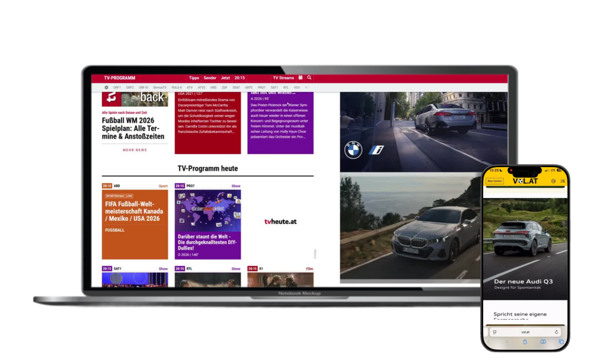
Task: Open bookmarks icon in the phone browser
Action: coord(543,341)
